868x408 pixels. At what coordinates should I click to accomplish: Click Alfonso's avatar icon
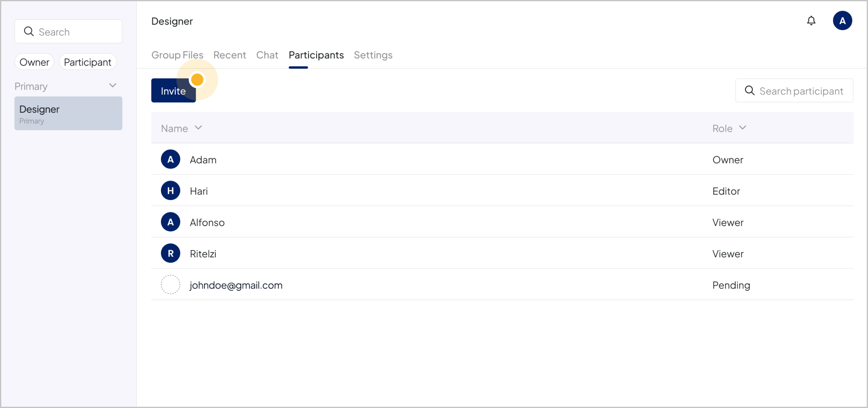coord(170,222)
